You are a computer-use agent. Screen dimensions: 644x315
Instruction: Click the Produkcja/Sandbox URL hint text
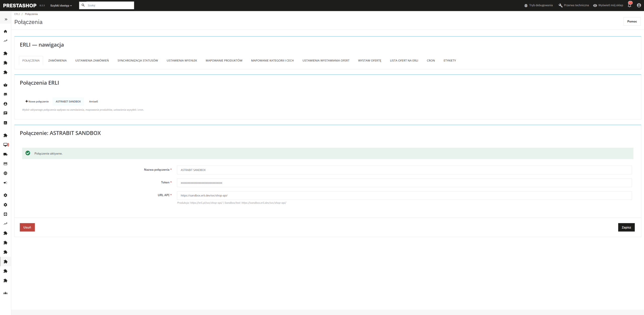(x=231, y=203)
